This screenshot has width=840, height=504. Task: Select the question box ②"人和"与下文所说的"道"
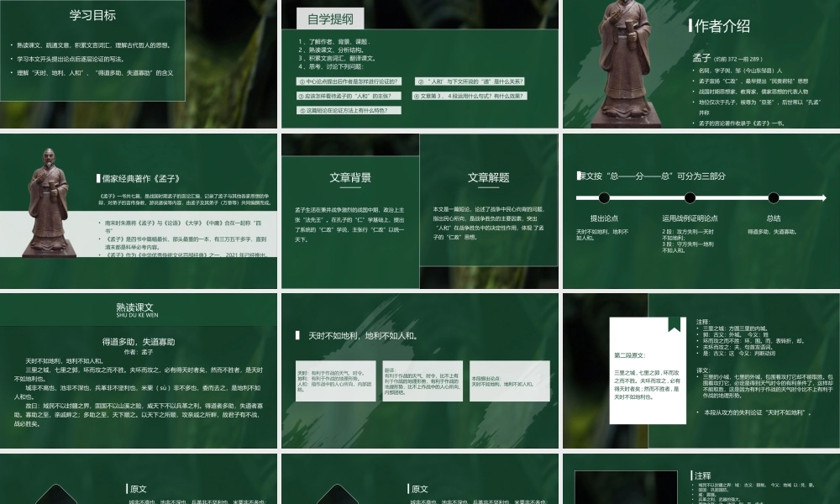pyautogui.click(x=470, y=81)
